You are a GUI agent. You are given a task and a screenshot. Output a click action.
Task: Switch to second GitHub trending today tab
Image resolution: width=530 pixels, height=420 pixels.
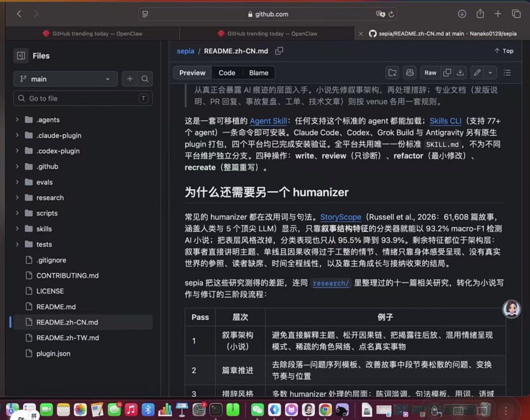(267, 34)
